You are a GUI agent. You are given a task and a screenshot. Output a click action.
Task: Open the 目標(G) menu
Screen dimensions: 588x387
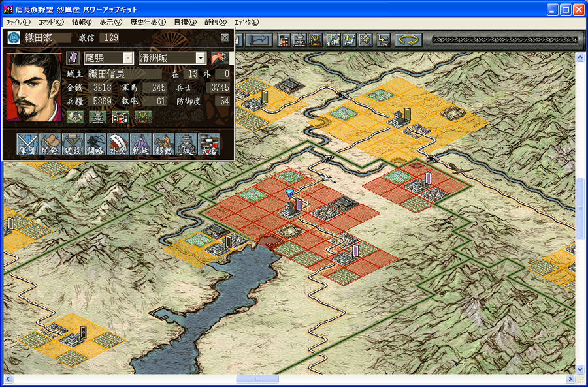186,22
